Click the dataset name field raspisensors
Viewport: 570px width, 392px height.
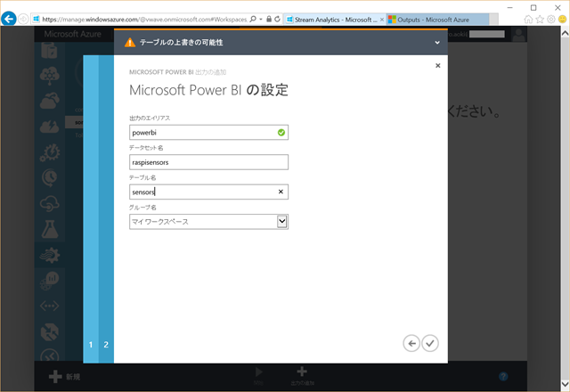point(208,162)
